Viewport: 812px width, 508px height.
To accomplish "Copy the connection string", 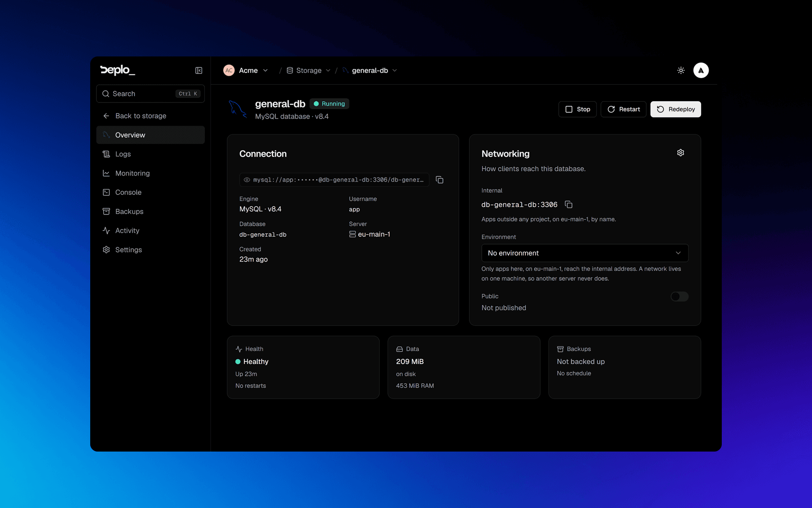I will (x=440, y=180).
